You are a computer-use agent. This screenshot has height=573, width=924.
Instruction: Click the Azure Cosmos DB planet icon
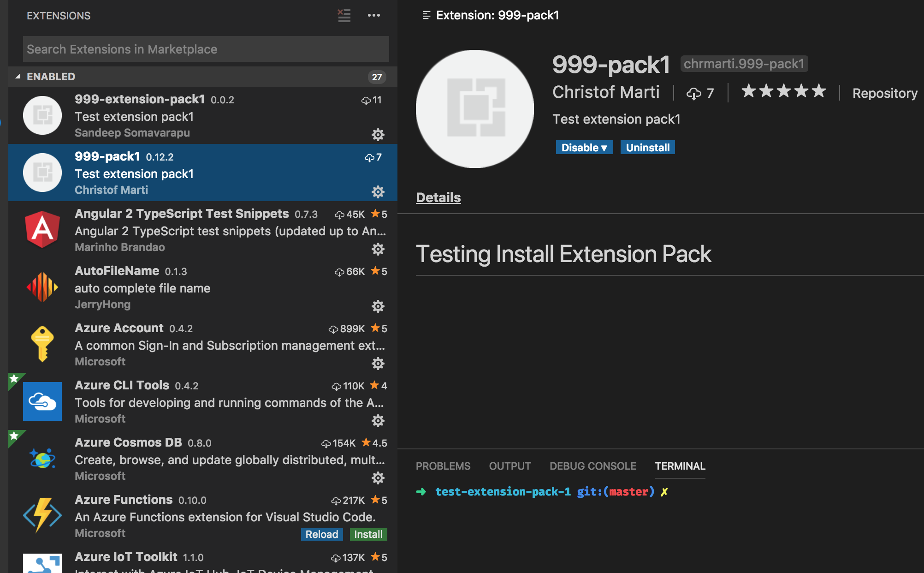click(42, 459)
